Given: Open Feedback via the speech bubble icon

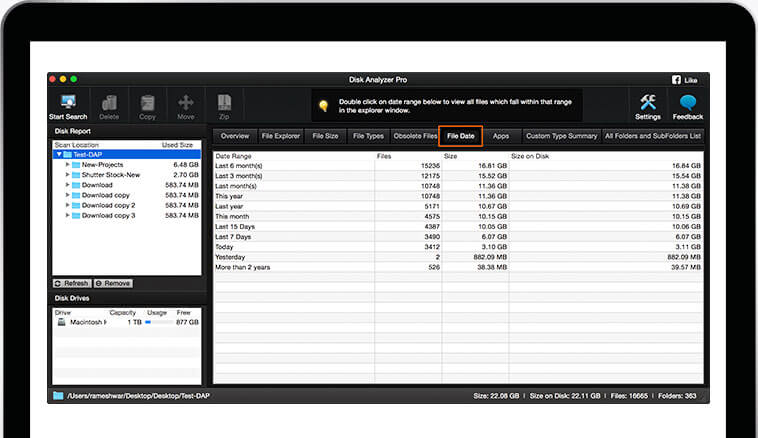Looking at the screenshot, I should tap(687, 102).
